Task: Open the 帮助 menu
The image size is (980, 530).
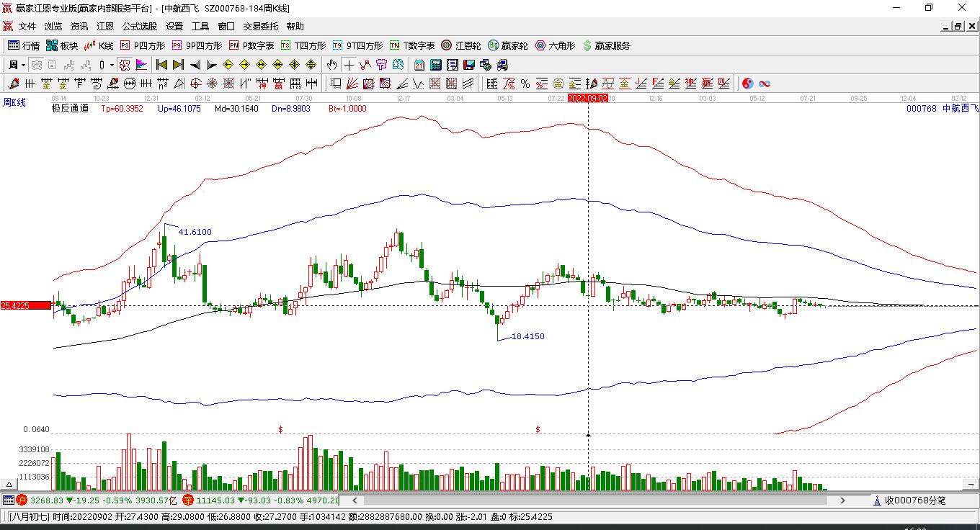Action: pos(295,27)
